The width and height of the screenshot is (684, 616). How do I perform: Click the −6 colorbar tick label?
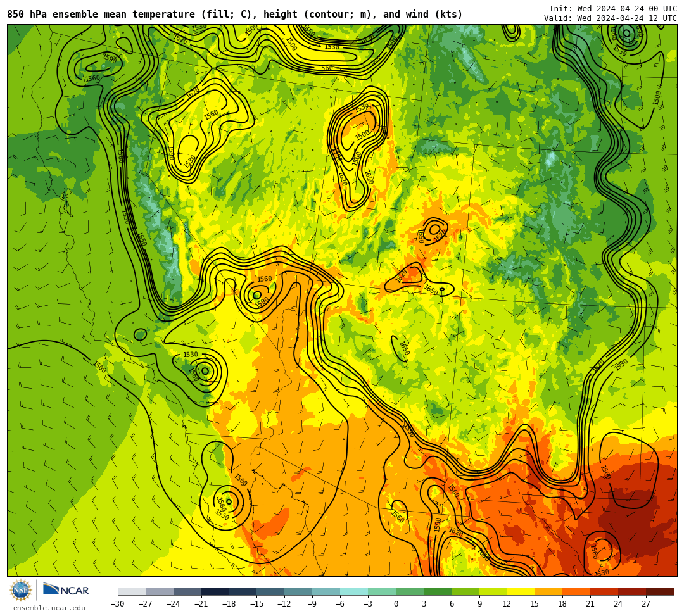pyautogui.click(x=340, y=604)
